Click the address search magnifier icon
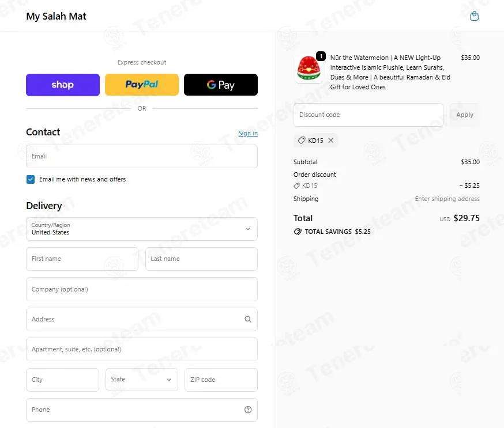The image size is (504, 428). [x=248, y=319]
